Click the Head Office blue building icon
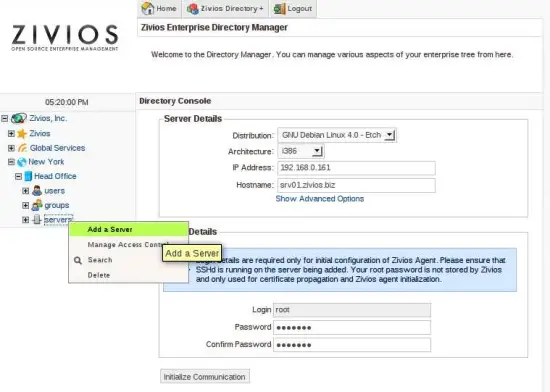Screen dimensions: 550x392 click(28, 176)
